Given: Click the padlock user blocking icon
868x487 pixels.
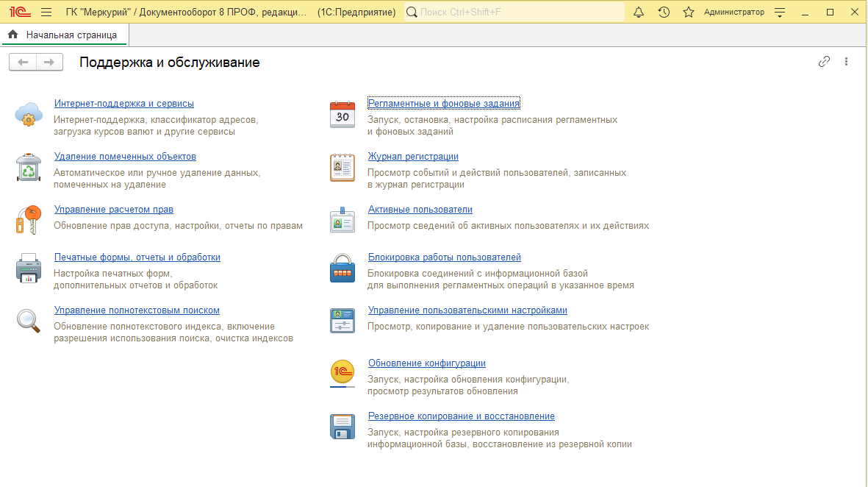Looking at the screenshot, I should point(342,269).
